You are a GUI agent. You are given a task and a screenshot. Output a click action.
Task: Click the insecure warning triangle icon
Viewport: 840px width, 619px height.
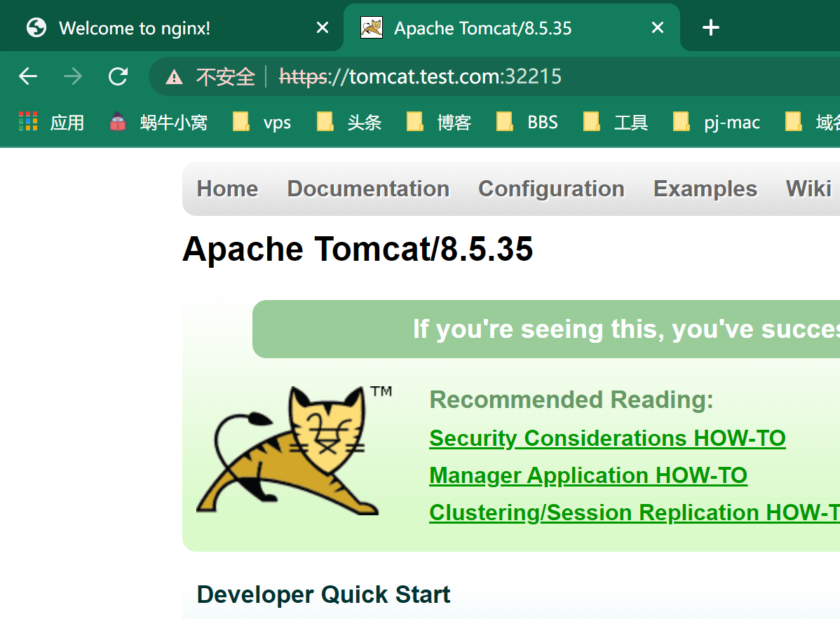click(x=174, y=77)
